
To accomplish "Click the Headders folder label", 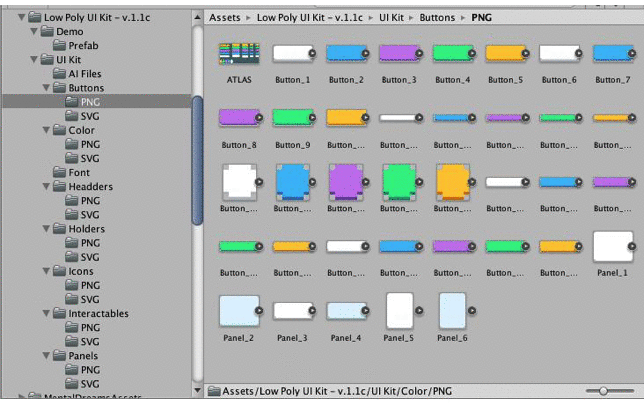I will (90, 187).
